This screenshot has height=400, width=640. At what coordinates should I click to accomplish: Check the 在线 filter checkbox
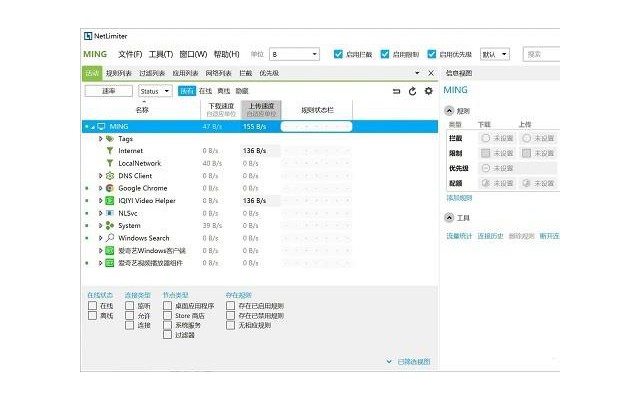tap(93, 305)
